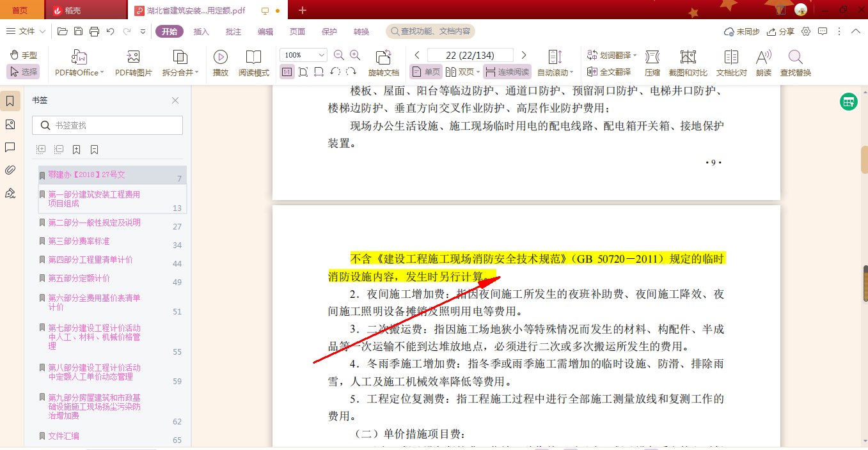Image resolution: width=868 pixels, height=450 pixels.
Task: Expand all bookmarks icon
Action: click(x=41, y=150)
